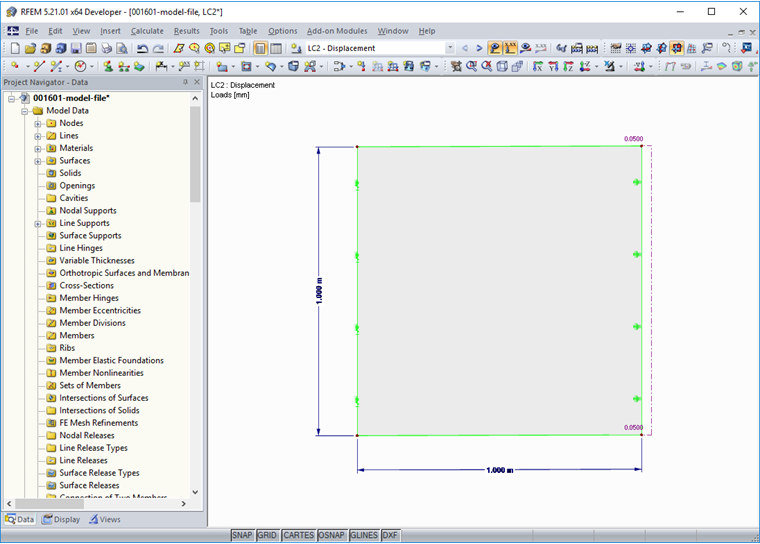Image resolution: width=760 pixels, height=544 pixels.
Task: Go to the next load case arrow
Action: pyautogui.click(x=479, y=48)
